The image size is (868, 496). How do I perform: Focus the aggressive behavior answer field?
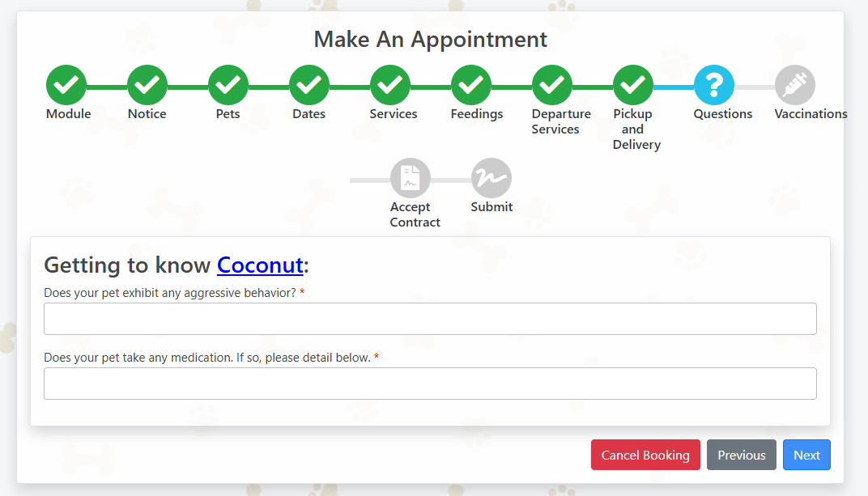click(x=430, y=319)
